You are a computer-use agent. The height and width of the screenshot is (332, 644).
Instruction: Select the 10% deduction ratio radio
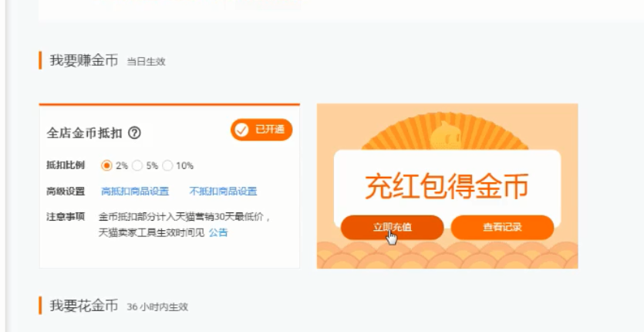point(167,166)
